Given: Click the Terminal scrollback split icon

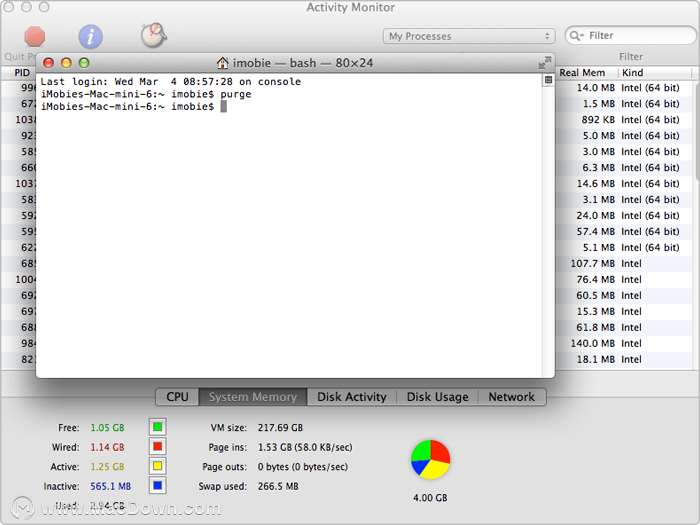Looking at the screenshot, I should 548,80.
